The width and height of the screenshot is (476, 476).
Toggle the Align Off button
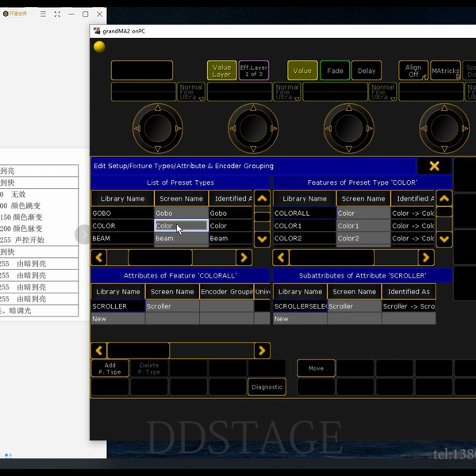point(413,71)
